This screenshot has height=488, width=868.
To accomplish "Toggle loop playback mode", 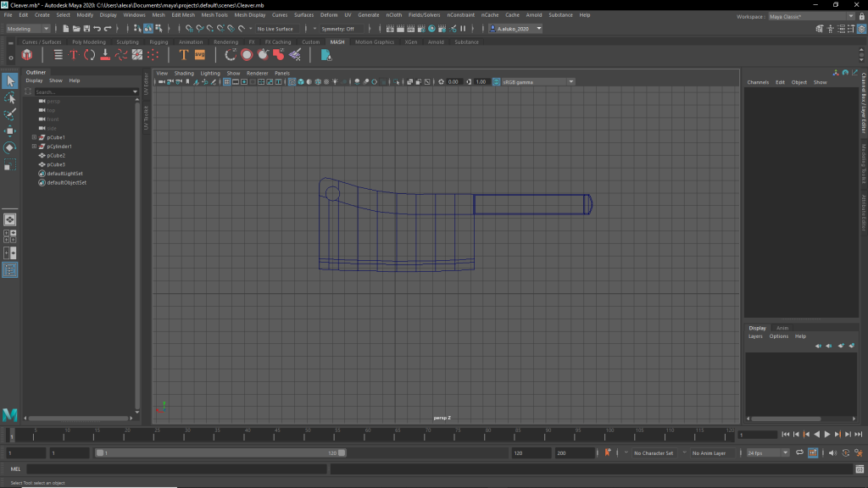I will click(x=798, y=453).
